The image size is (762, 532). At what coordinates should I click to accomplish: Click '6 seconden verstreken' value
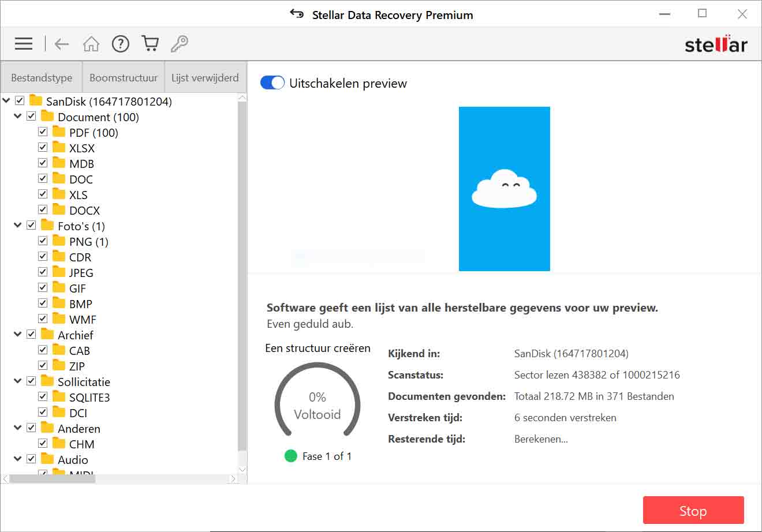coord(565,418)
